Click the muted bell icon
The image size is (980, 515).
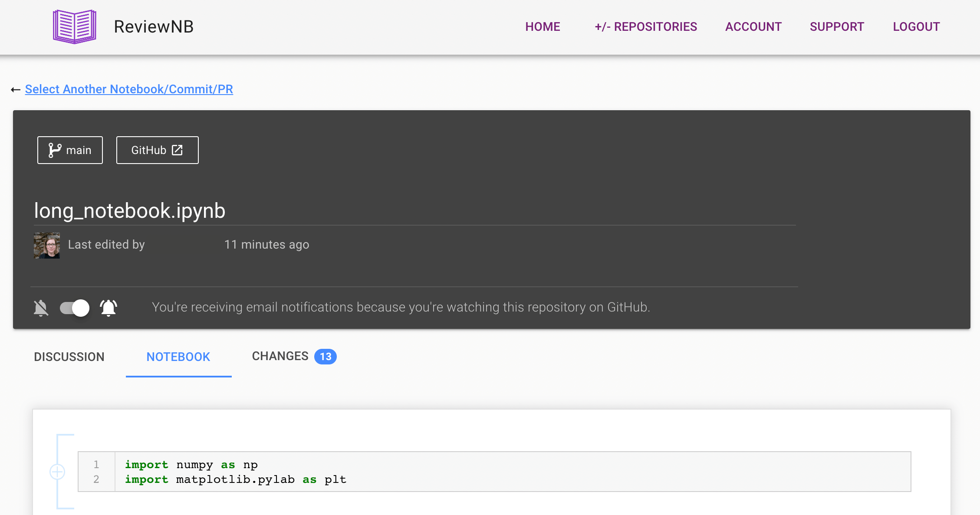tap(41, 308)
